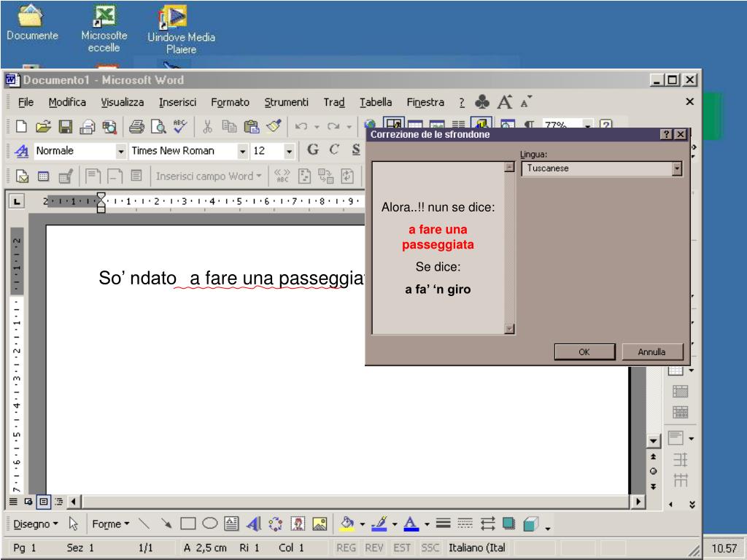Click the Copy toolbar icon
747x560 pixels.
tap(230, 126)
